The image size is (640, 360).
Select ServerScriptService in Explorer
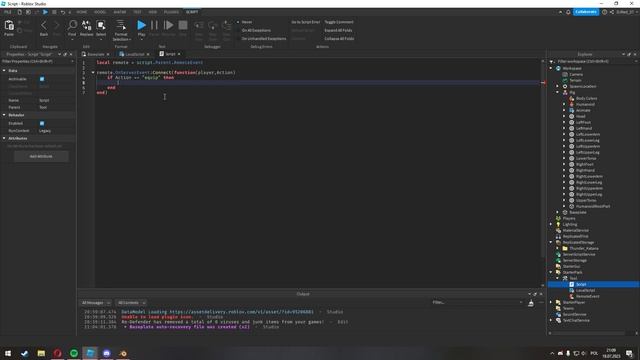pyautogui.click(x=579, y=254)
